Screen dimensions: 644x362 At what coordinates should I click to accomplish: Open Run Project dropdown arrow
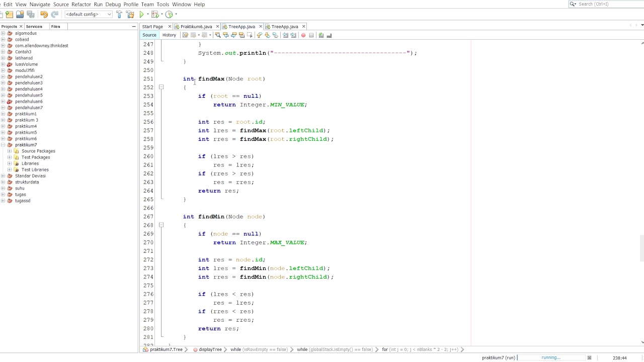tap(147, 15)
